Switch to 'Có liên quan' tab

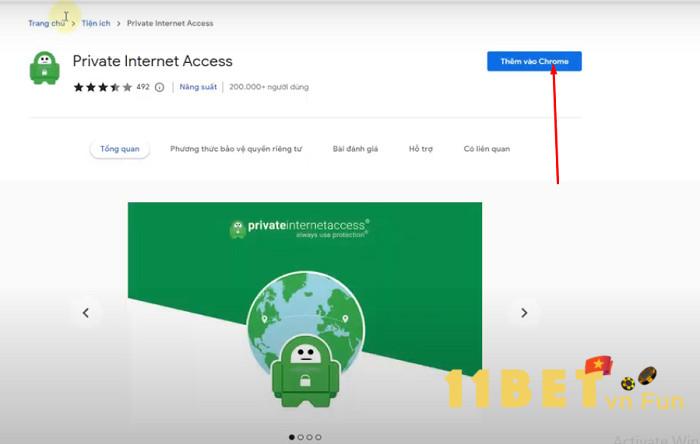tap(487, 149)
